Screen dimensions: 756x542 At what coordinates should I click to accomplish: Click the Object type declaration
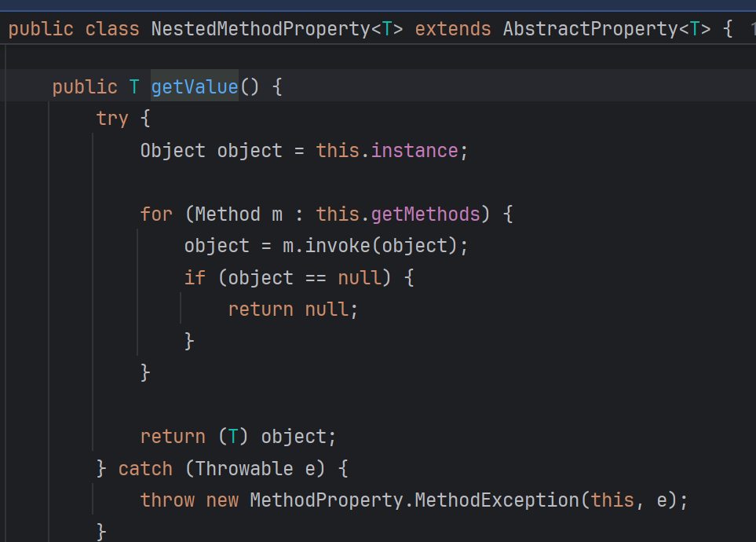pos(173,151)
